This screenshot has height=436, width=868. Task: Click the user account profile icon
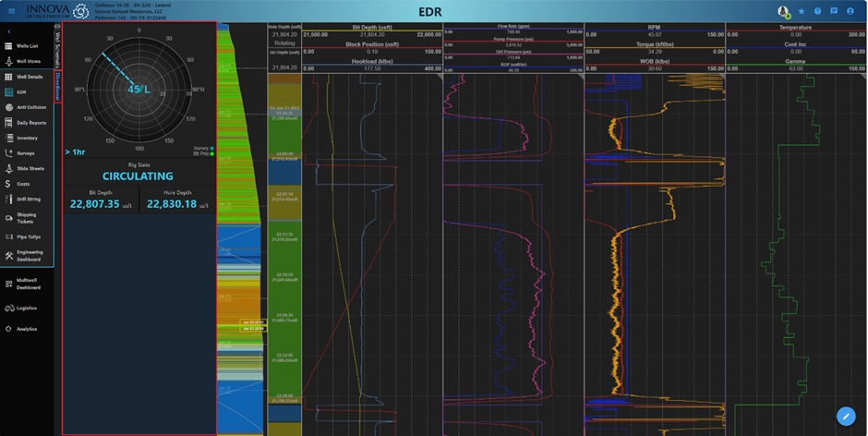pyautogui.click(x=851, y=11)
